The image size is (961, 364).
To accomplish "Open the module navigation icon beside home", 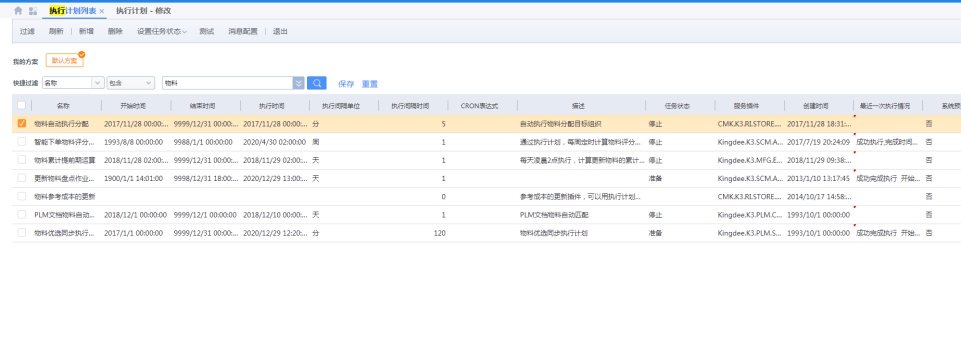I will click(x=33, y=10).
